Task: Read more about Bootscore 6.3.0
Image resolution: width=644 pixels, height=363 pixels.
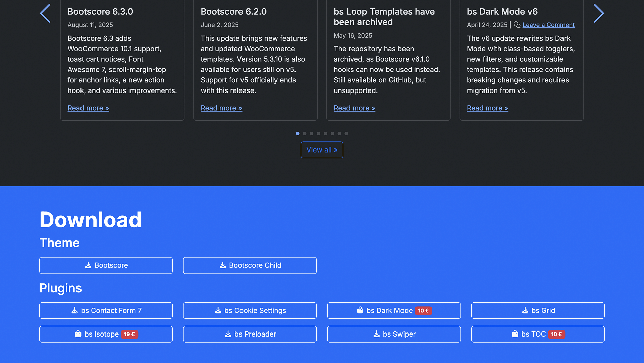Action: (x=88, y=108)
